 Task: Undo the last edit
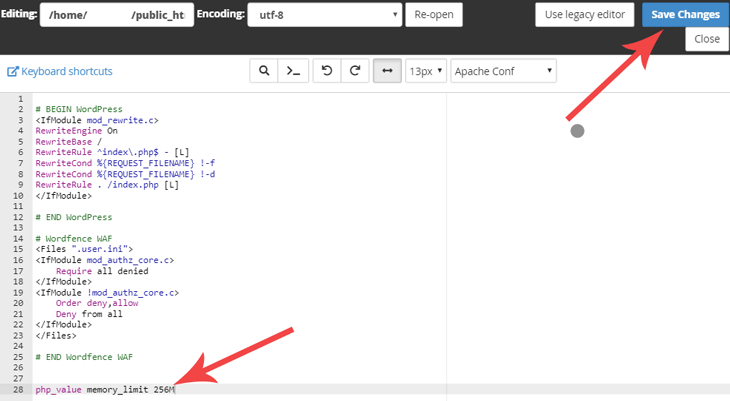[x=327, y=71]
